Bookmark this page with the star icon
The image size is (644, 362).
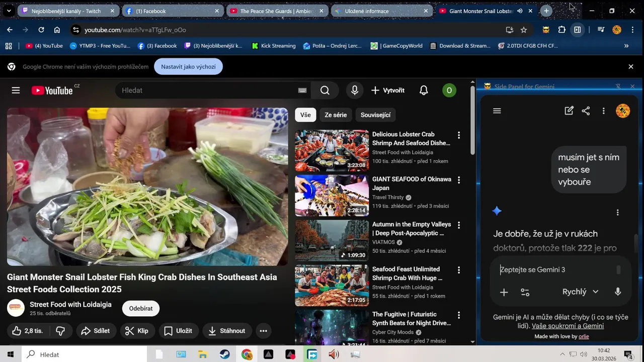pos(524,30)
